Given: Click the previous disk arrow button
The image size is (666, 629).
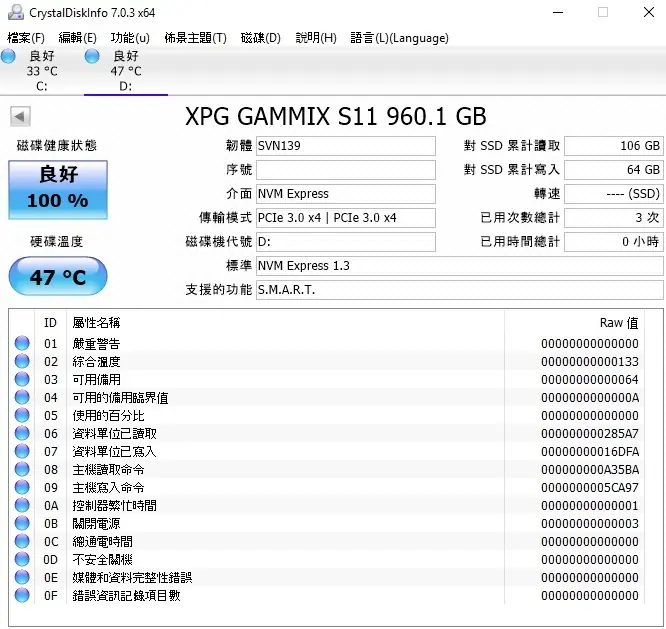Looking at the screenshot, I should 20,116.
